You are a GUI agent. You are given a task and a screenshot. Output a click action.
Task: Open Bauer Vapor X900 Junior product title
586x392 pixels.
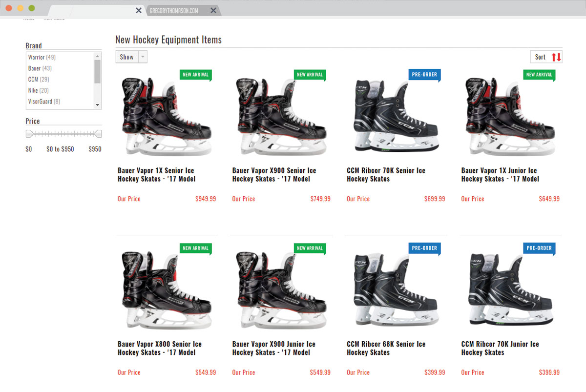point(273,348)
